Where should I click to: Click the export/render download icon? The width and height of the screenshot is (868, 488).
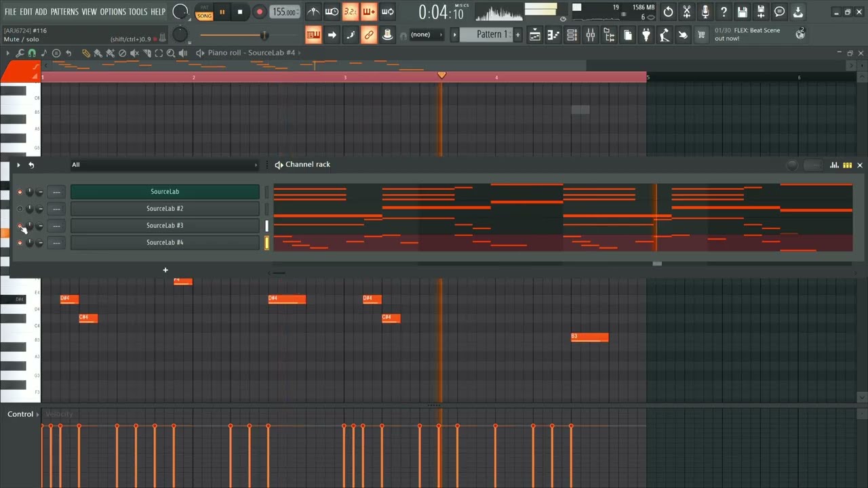[797, 12]
